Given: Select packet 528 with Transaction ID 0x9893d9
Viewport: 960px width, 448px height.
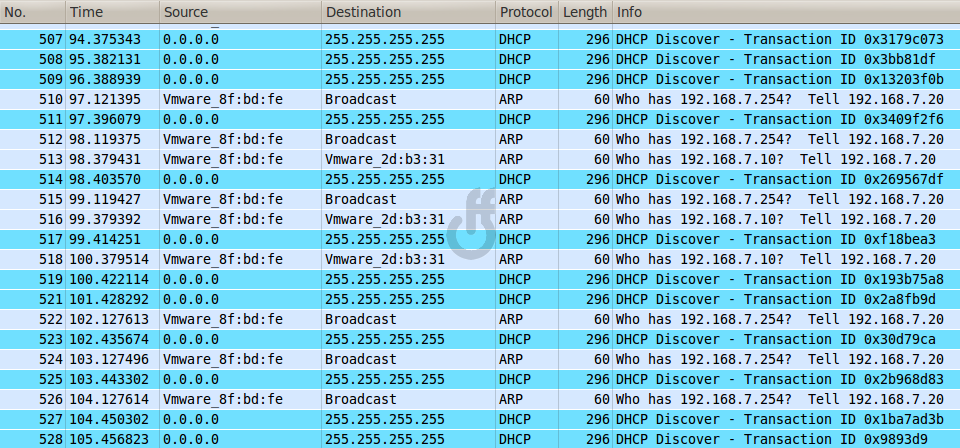Looking at the screenshot, I should point(480,439).
